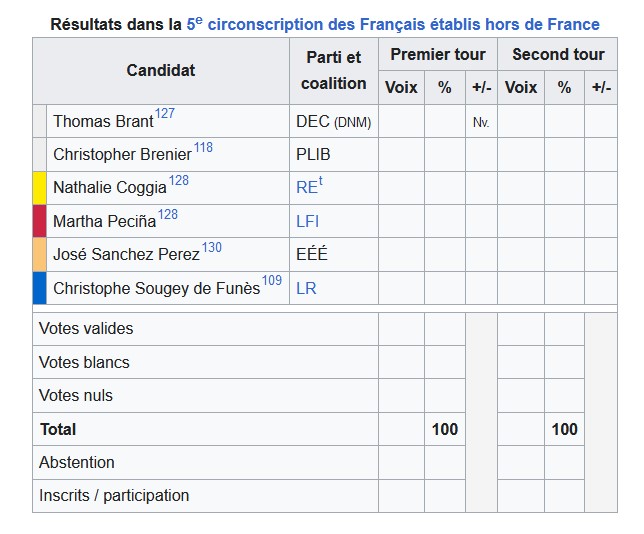644x534 pixels.
Task: Click the yellow swatch for Nathalie Coggia
Action: (39, 188)
